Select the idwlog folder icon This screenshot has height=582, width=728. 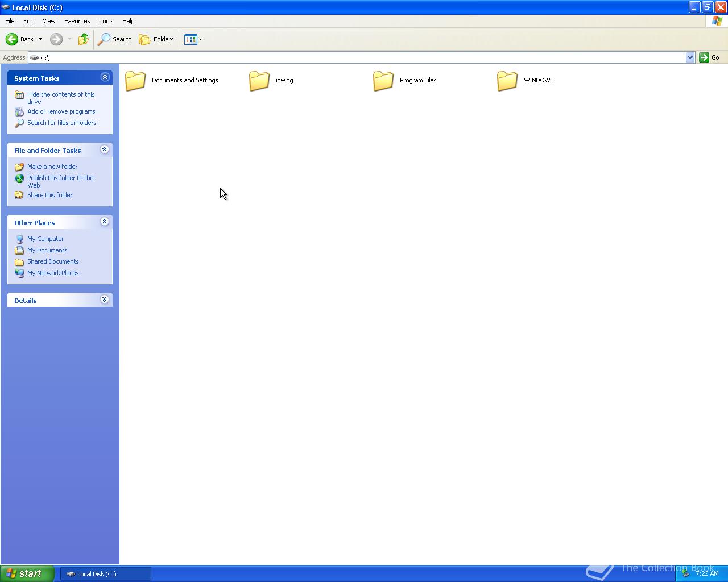tap(259, 81)
